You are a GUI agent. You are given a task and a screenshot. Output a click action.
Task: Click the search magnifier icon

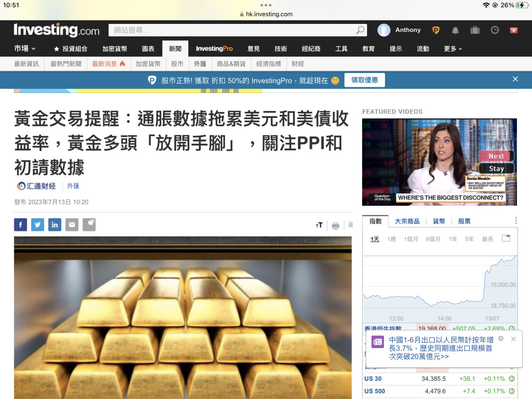(360, 30)
